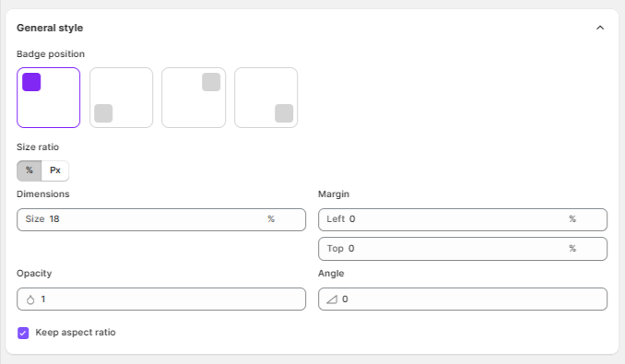This screenshot has width=625, height=364.
Task: Click the Angle input field
Action: pyautogui.click(x=463, y=299)
